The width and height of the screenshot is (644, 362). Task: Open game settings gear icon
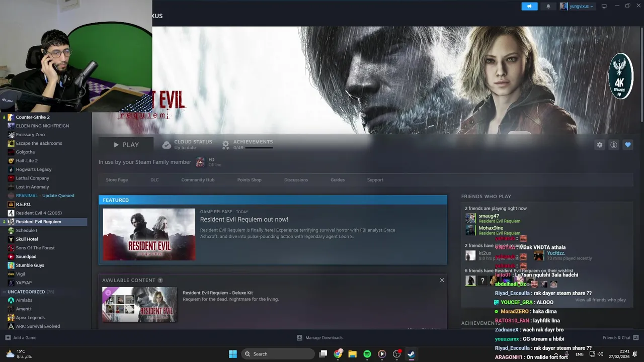click(599, 145)
